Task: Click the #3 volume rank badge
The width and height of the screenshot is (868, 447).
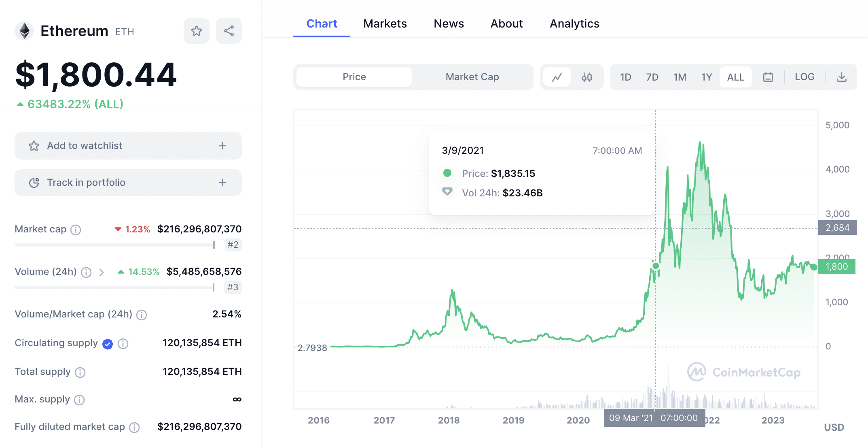Action: point(233,287)
